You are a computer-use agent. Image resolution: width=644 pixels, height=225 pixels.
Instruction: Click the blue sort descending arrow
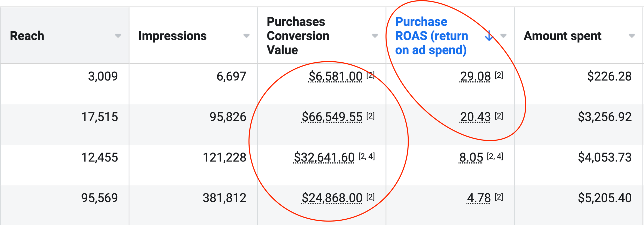489,36
